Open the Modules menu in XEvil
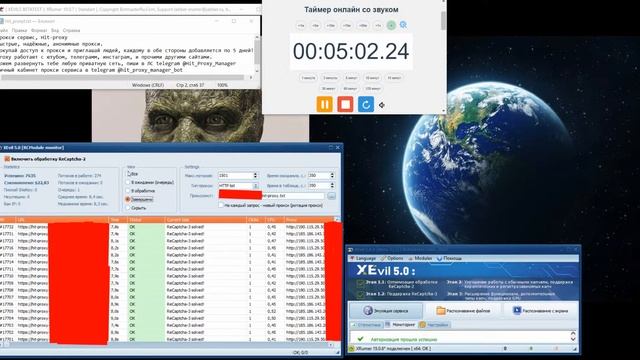Image resolution: width=640 pixels, height=360 pixels. point(420,258)
